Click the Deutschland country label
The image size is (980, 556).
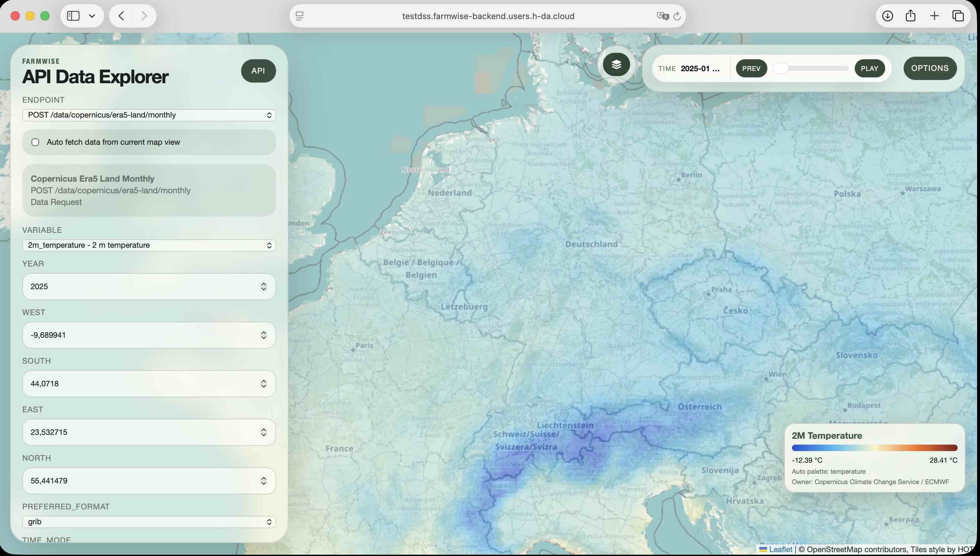592,244
